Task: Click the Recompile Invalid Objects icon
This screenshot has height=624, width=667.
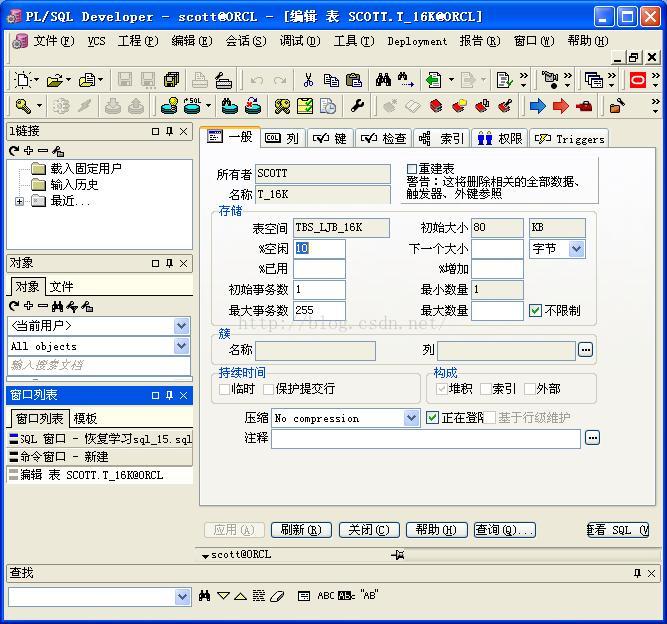Action: 253,106
